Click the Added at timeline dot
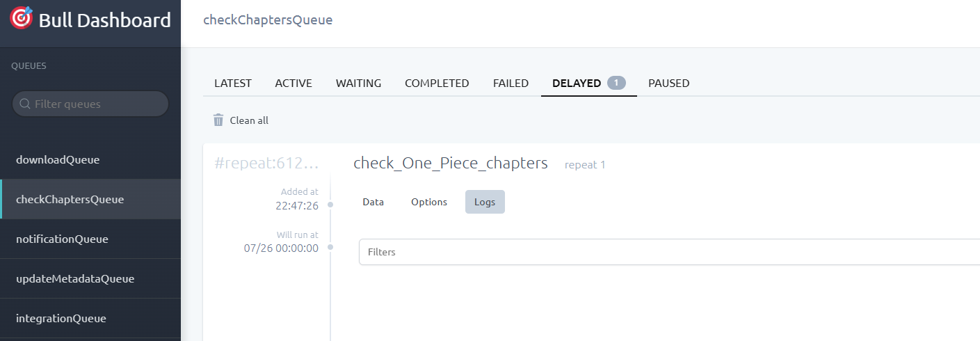Image resolution: width=980 pixels, height=341 pixels. (x=330, y=205)
